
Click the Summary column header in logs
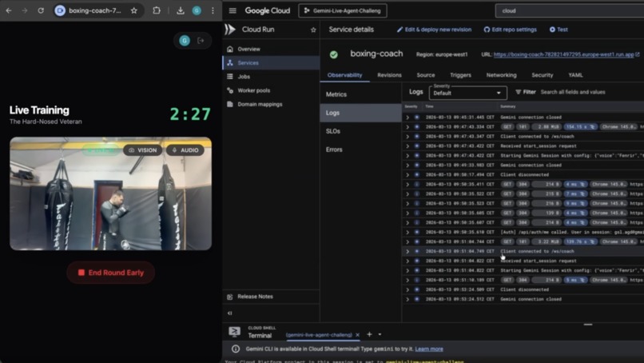click(x=507, y=106)
